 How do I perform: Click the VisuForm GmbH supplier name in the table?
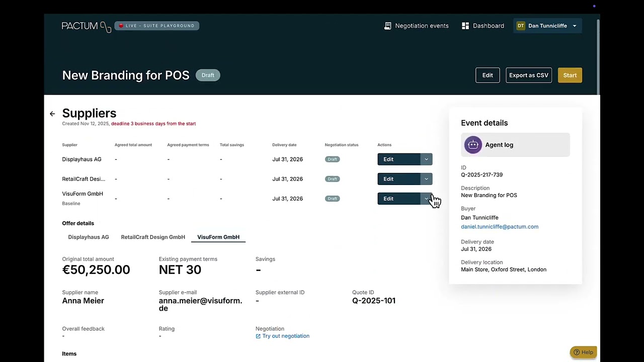point(83,194)
